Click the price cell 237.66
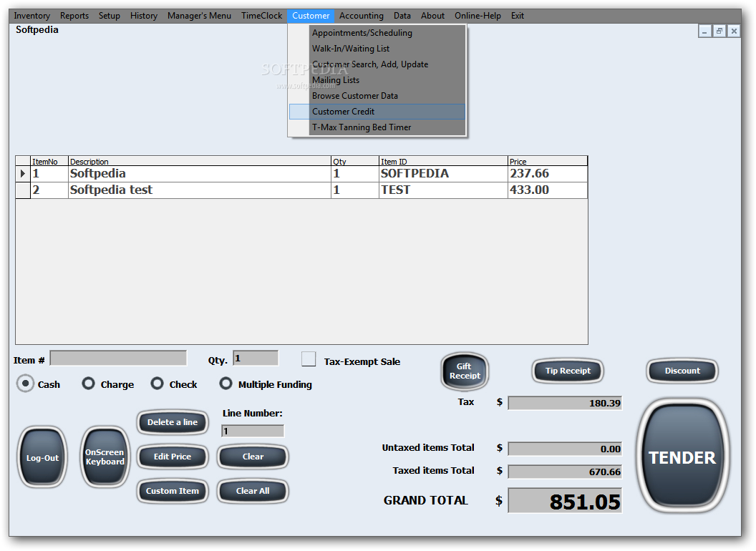The width and height of the screenshot is (756, 551). click(x=548, y=174)
